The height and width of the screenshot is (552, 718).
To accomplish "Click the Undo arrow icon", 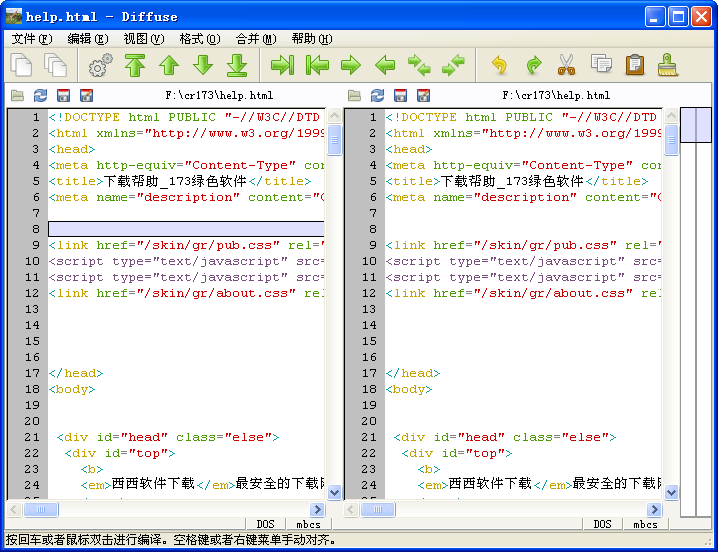I will click(x=499, y=66).
